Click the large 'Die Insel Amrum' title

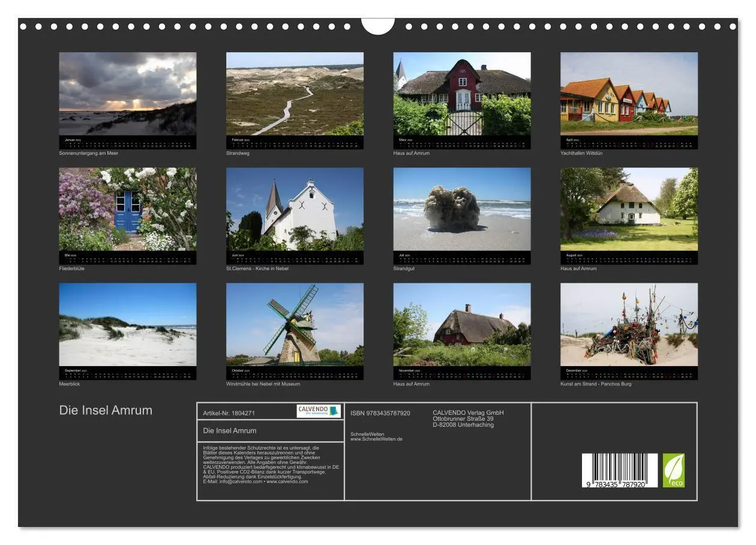click(106, 411)
